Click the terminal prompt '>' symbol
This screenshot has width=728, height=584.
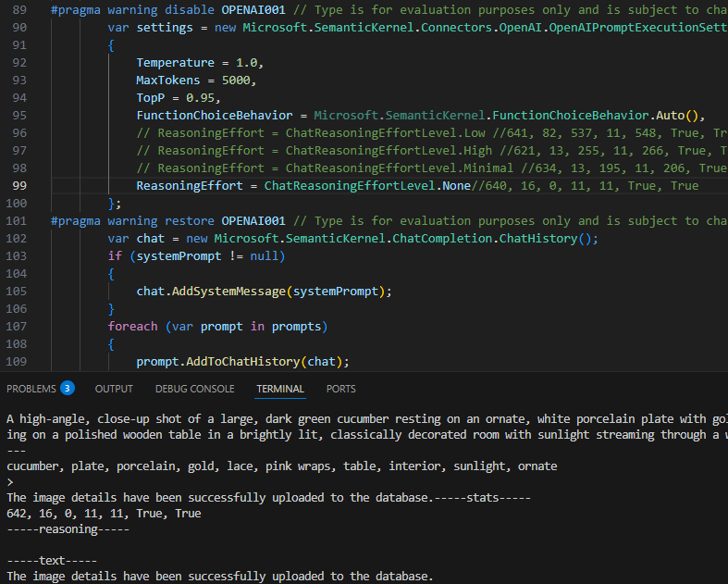(x=10, y=482)
